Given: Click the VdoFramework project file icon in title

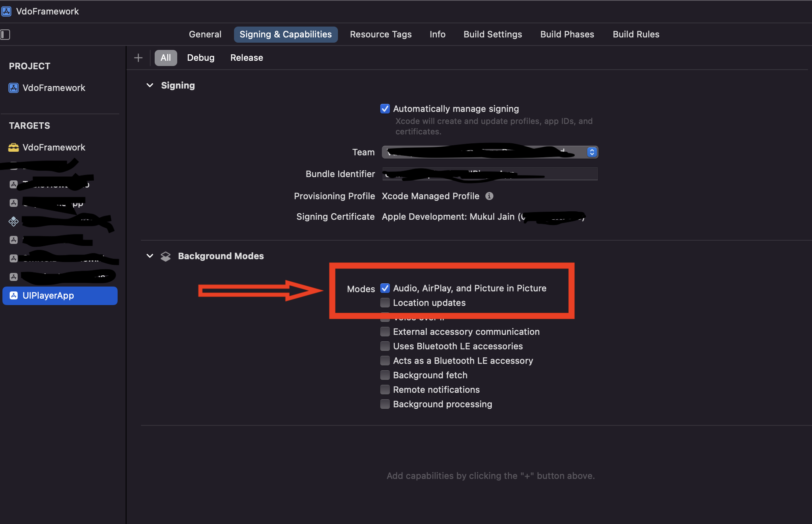Looking at the screenshot, I should [6, 11].
